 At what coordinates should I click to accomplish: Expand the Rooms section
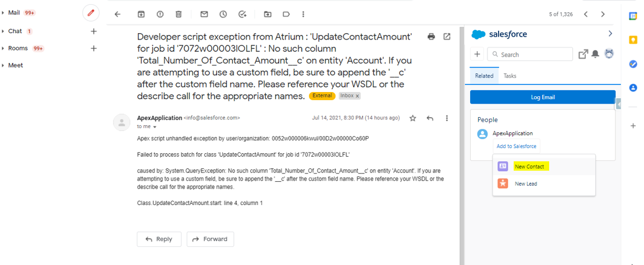click(3, 48)
